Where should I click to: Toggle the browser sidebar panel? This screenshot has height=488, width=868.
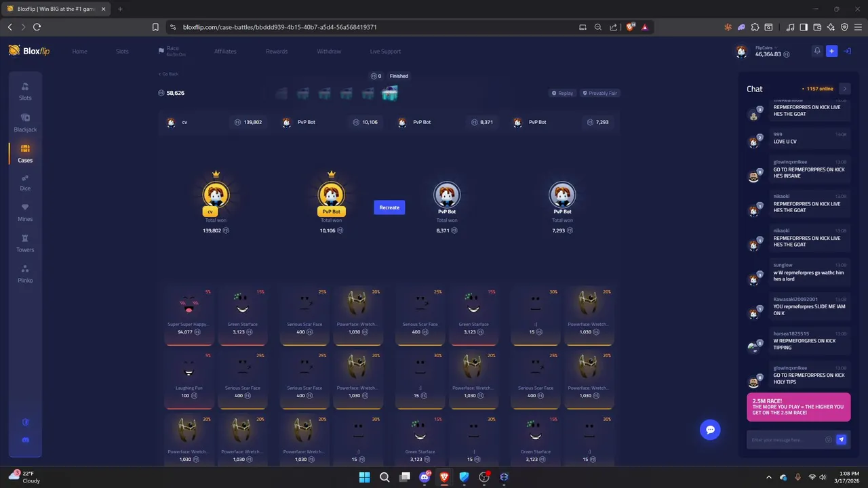[x=804, y=27]
